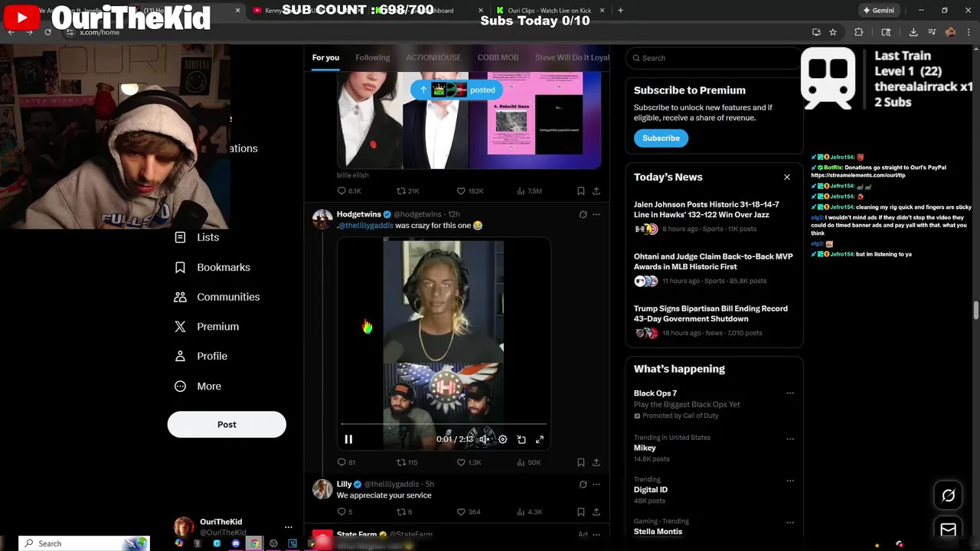The height and width of the screenshot is (551, 980).
Task: Open the floating Grok button
Action: pos(948,496)
